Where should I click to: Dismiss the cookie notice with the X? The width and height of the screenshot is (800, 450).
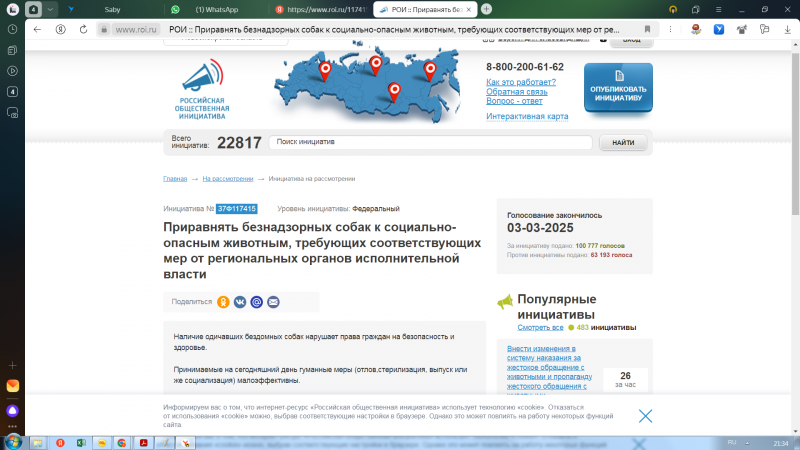645,416
